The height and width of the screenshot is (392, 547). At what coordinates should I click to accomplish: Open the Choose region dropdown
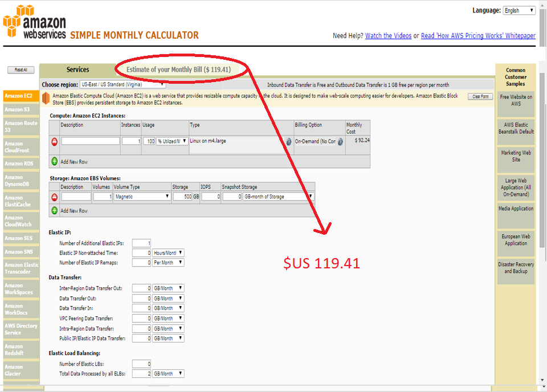pyautogui.click(x=123, y=84)
